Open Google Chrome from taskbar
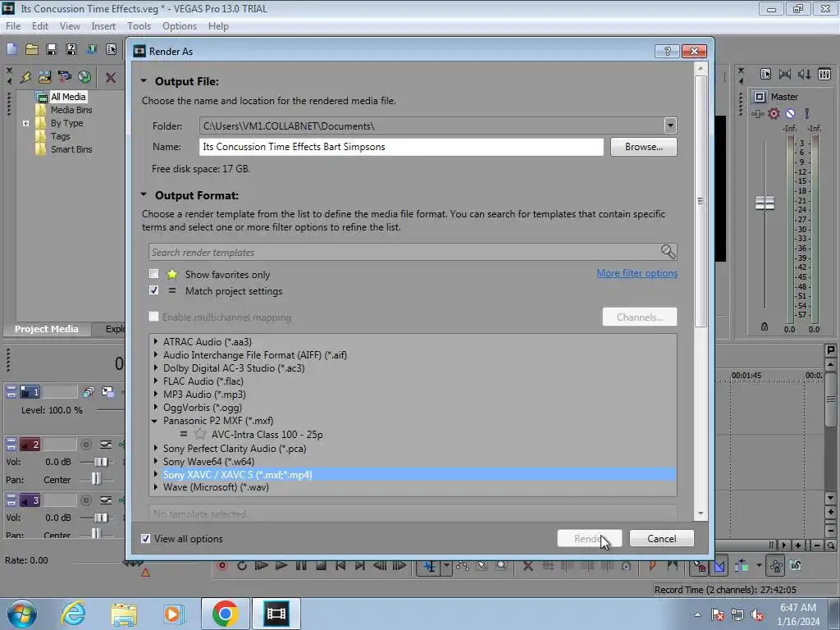This screenshot has width=840, height=630. pos(225,614)
